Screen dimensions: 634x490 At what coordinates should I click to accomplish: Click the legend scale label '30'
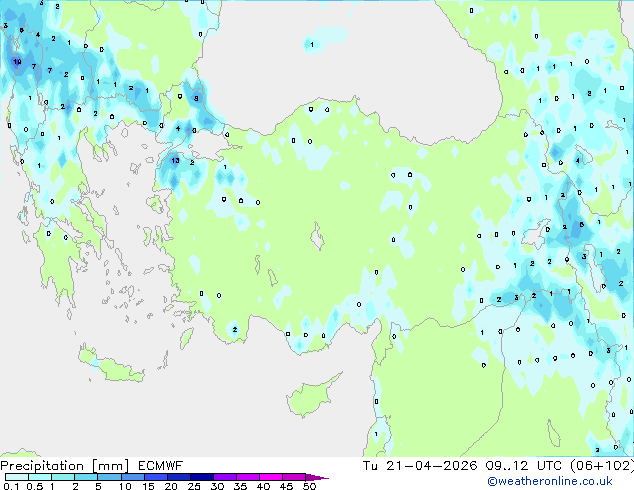[x=217, y=486]
